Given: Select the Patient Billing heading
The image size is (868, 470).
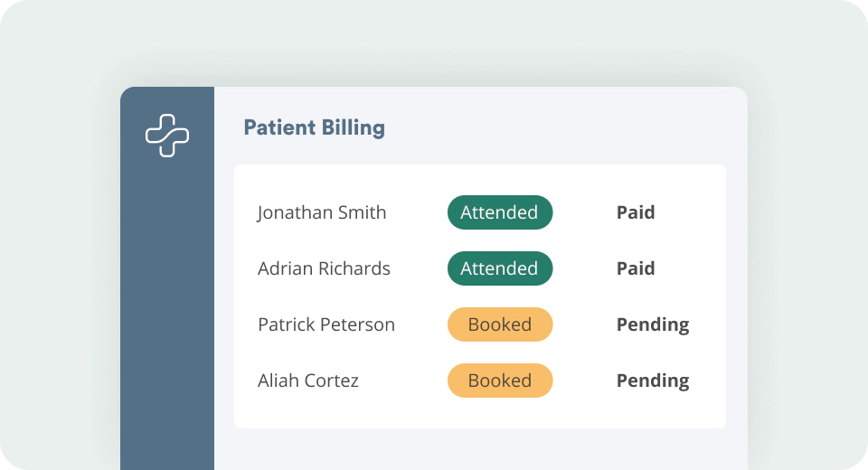Looking at the screenshot, I should tap(315, 127).
